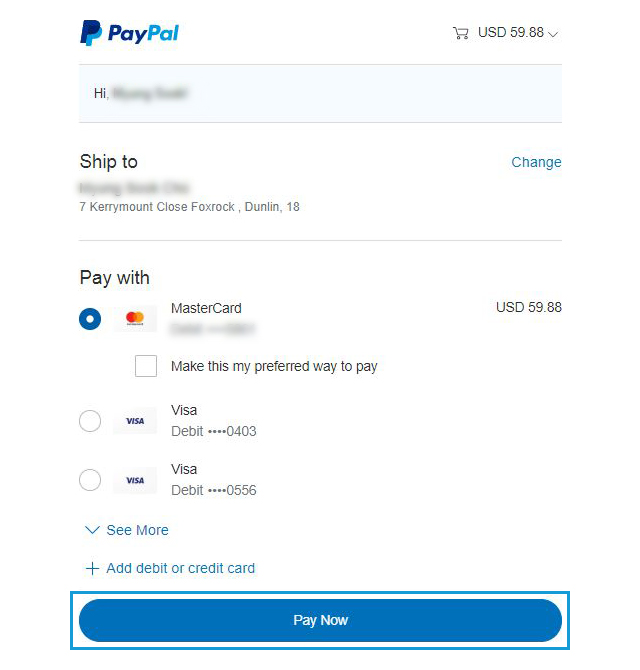Select Visa Debit 0556 radio button

(x=90, y=480)
